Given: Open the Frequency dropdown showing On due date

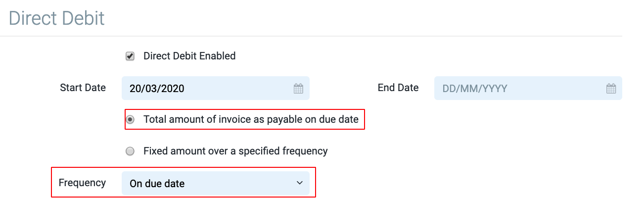Looking at the screenshot, I should 215,183.
